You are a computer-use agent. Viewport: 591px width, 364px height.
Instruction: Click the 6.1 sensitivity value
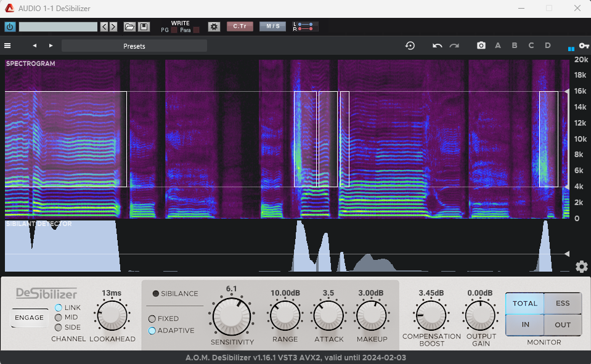(232, 289)
